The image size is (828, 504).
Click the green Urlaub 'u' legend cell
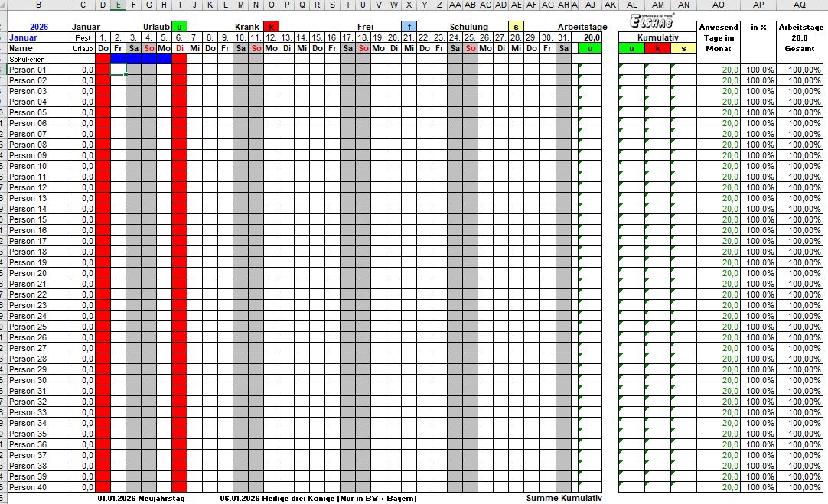coord(179,27)
